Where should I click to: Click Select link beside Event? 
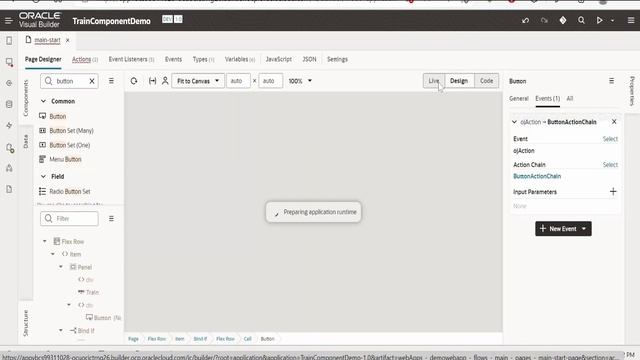610,139
